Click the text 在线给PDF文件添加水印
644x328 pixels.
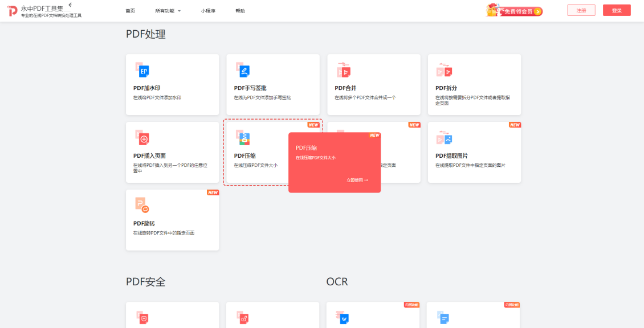point(157,98)
